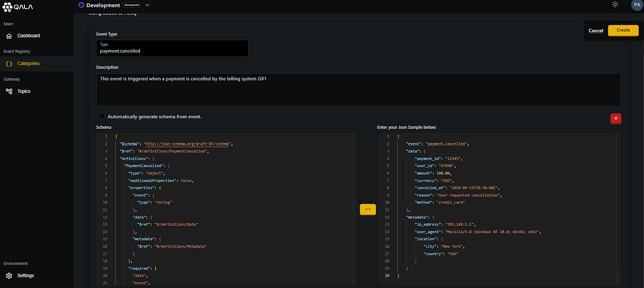Enable automatically generate schema from event
644x288 pixels.
pos(101,116)
